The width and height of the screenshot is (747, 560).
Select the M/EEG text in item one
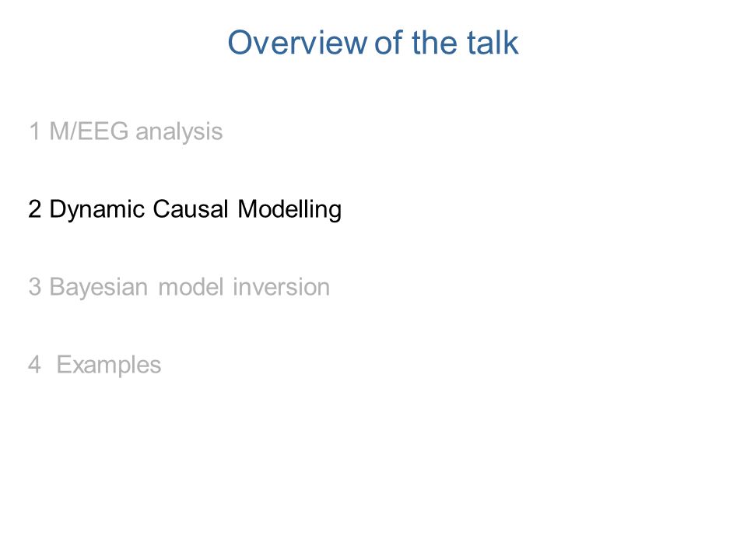point(89,131)
